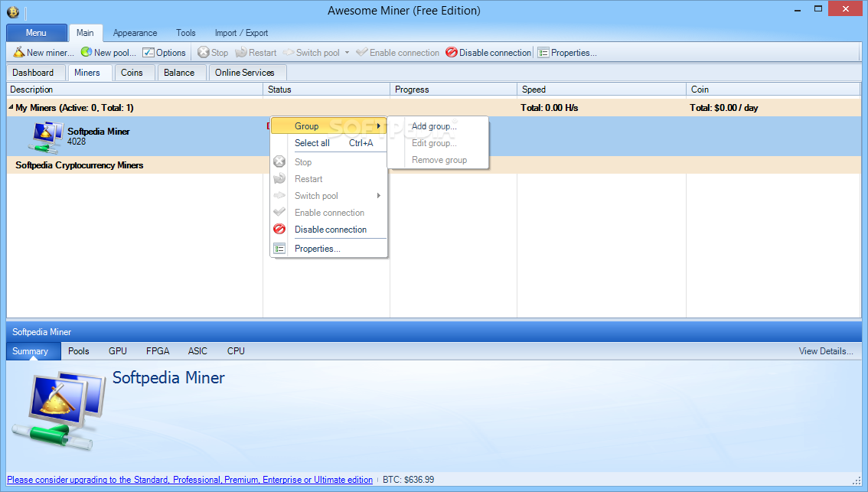The image size is (868, 492).
Task: Expand the context menu Switch pool arrow
Action: pos(379,195)
